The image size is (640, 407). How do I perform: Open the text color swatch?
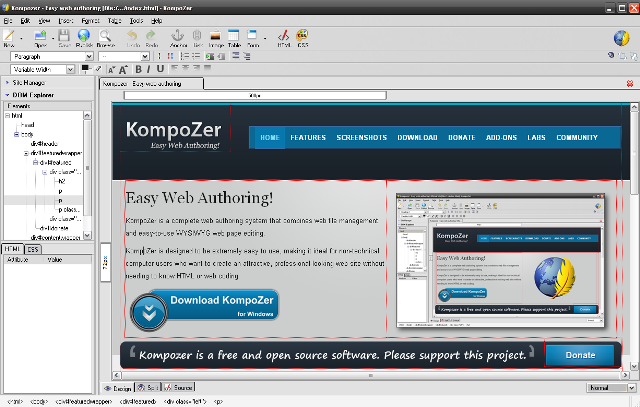point(86,68)
